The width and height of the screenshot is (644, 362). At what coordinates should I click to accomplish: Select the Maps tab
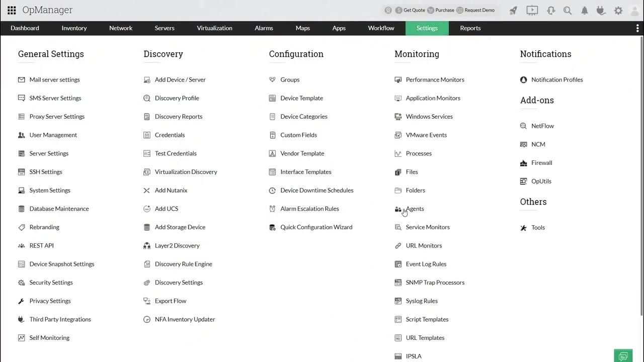[x=302, y=28]
